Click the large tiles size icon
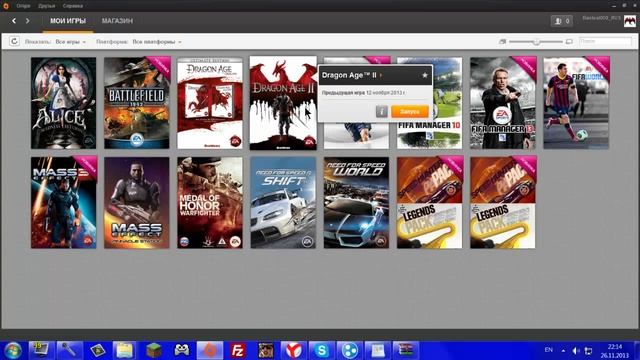 pyautogui.click(x=569, y=42)
